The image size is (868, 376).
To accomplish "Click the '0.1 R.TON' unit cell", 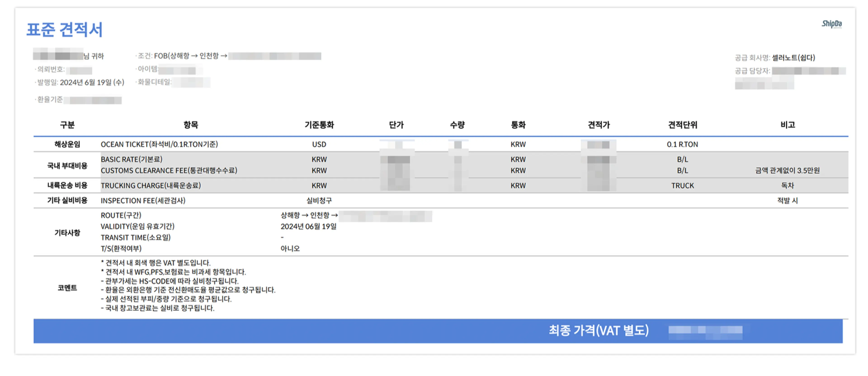I will coord(683,144).
